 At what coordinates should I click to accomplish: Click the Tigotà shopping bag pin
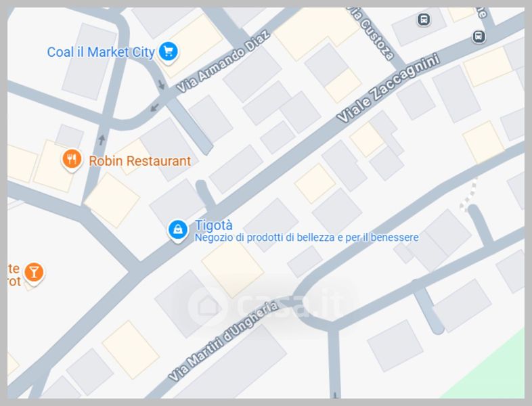[178, 231]
